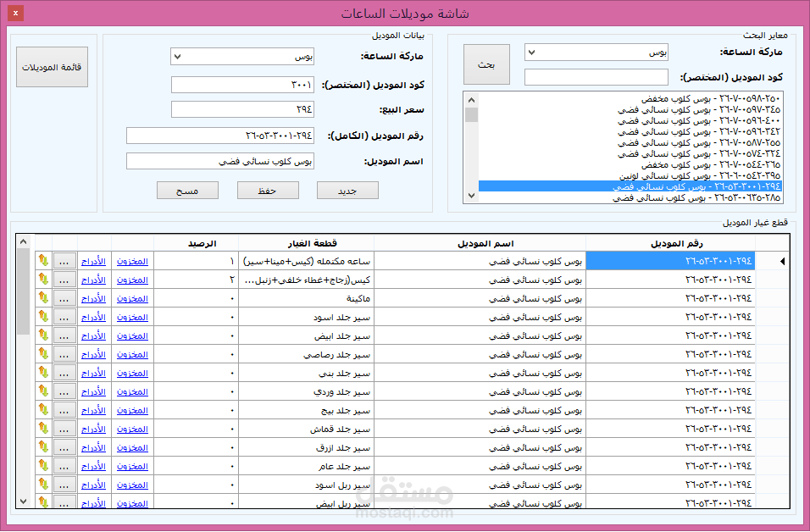Click the مسح clear button

tap(187, 191)
